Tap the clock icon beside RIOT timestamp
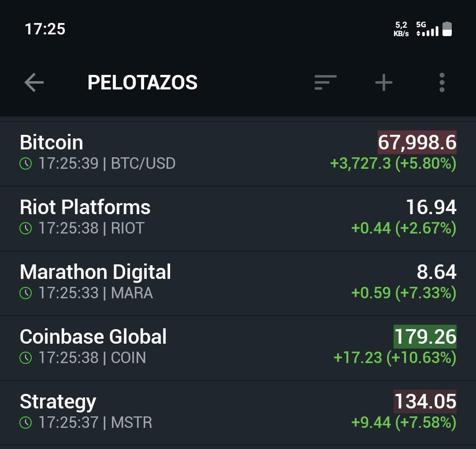Image resolution: width=476 pixels, height=449 pixels. click(x=26, y=229)
